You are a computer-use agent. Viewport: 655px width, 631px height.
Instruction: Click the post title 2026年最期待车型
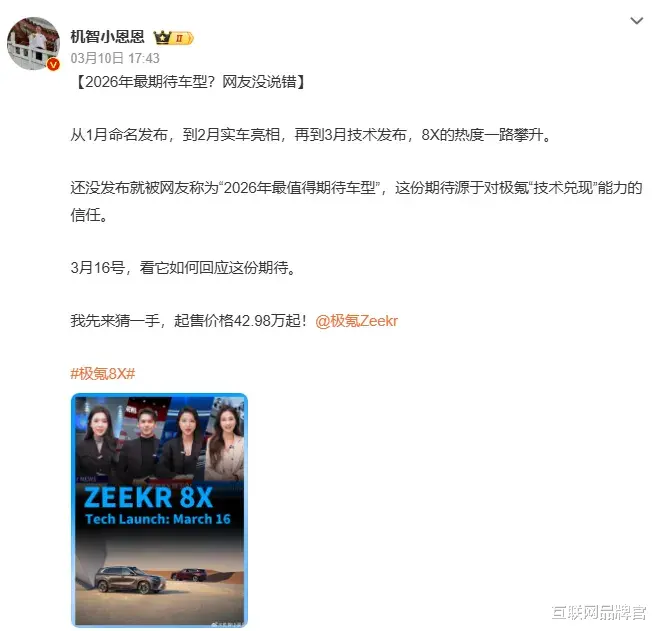click(x=190, y=82)
